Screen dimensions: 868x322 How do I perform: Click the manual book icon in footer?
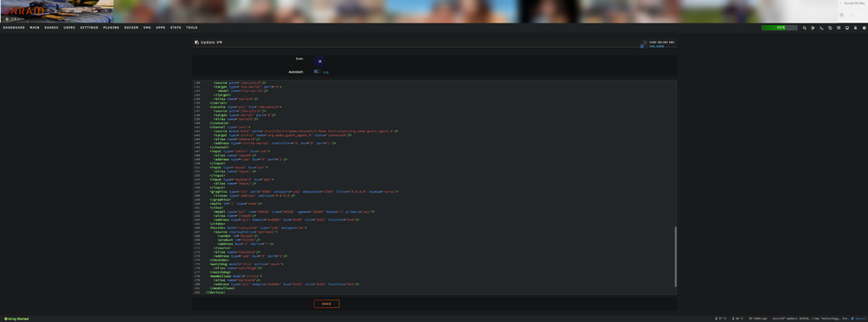pos(852,319)
